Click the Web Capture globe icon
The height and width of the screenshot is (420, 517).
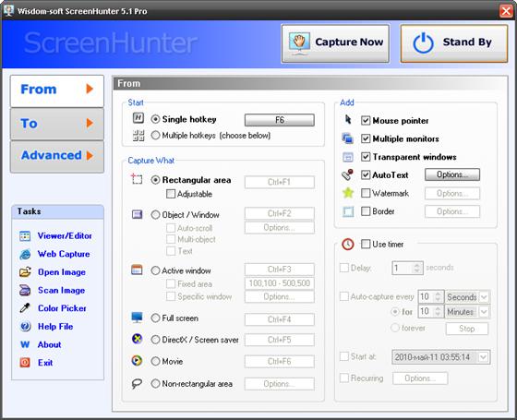[x=25, y=254]
